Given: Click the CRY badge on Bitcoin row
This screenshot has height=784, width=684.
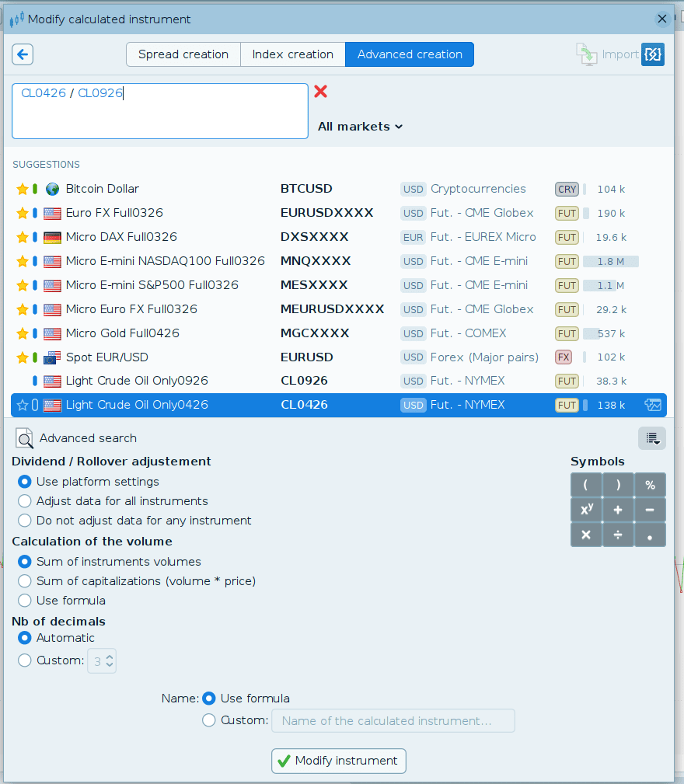Looking at the screenshot, I should pos(567,189).
